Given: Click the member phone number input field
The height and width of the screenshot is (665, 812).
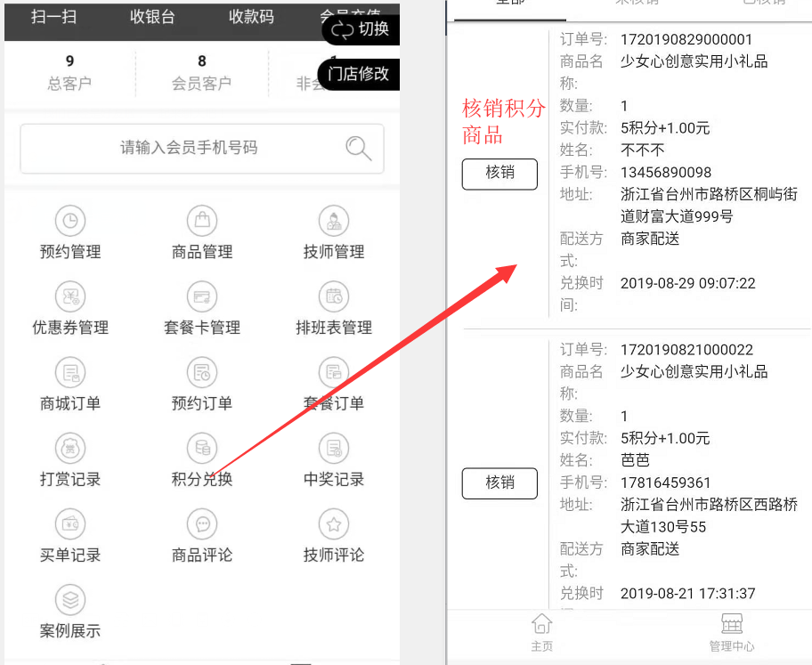Looking at the screenshot, I should 189,148.
